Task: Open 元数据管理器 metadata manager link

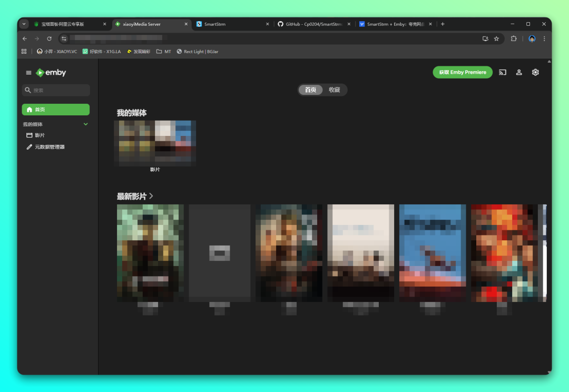Action: (x=50, y=147)
